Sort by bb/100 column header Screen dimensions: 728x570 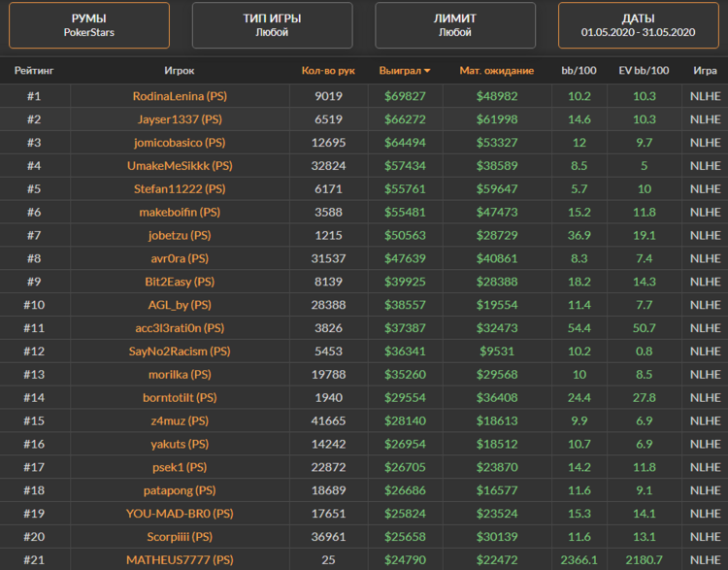[x=579, y=71]
